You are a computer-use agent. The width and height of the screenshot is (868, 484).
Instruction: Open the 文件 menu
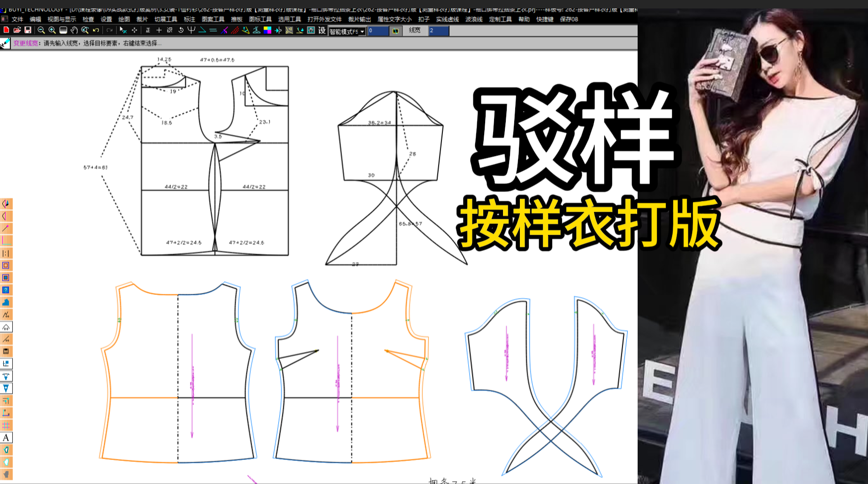pyautogui.click(x=17, y=19)
